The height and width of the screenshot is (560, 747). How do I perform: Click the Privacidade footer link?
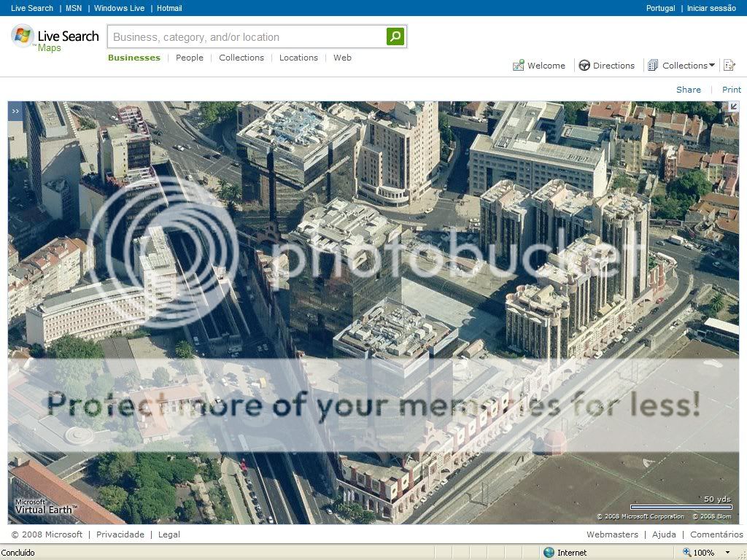pyautogui.click(x=120, y=534)
